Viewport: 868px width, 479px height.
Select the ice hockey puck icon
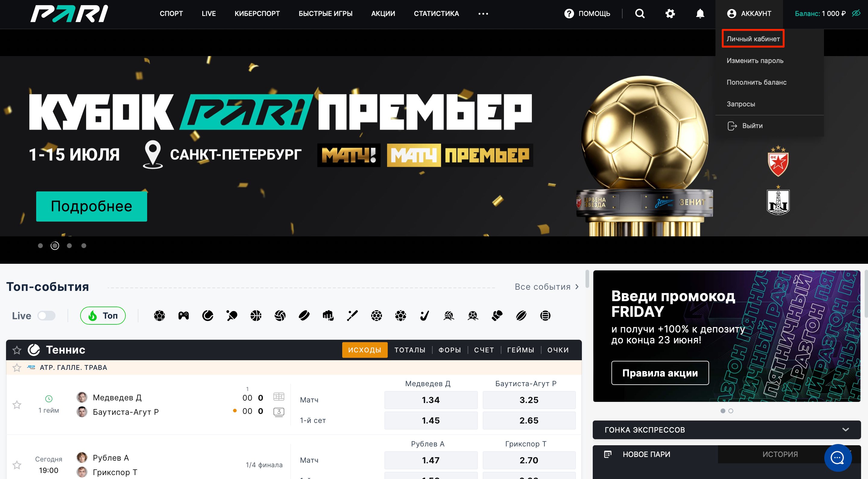tap(304, 316)
